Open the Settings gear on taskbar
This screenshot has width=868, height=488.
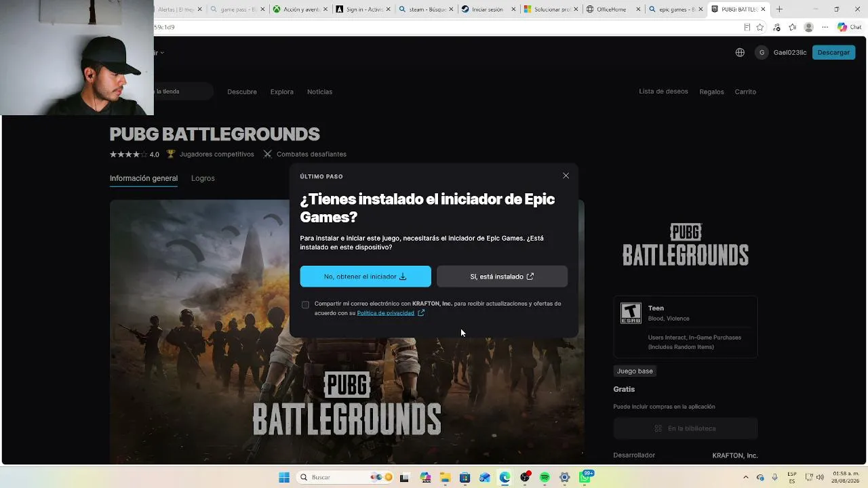pos(564,478)
